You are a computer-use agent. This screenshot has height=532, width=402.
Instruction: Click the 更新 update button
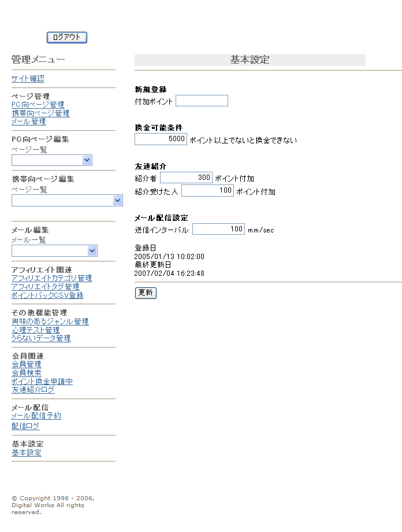[146, 293]
